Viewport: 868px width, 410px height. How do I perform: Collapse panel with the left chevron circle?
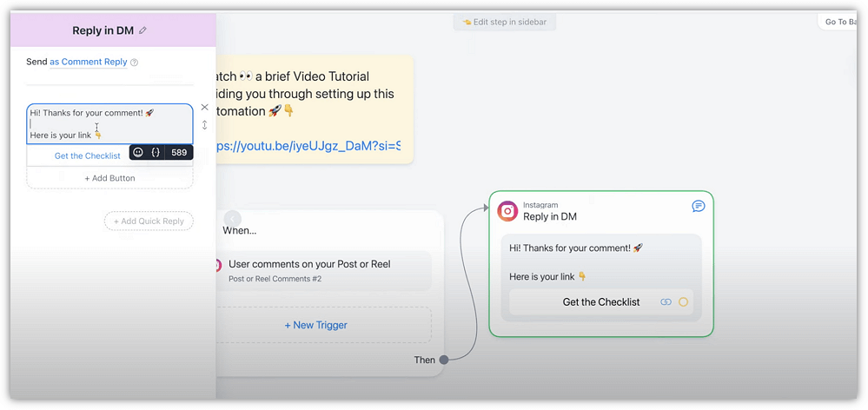(233, 219)
